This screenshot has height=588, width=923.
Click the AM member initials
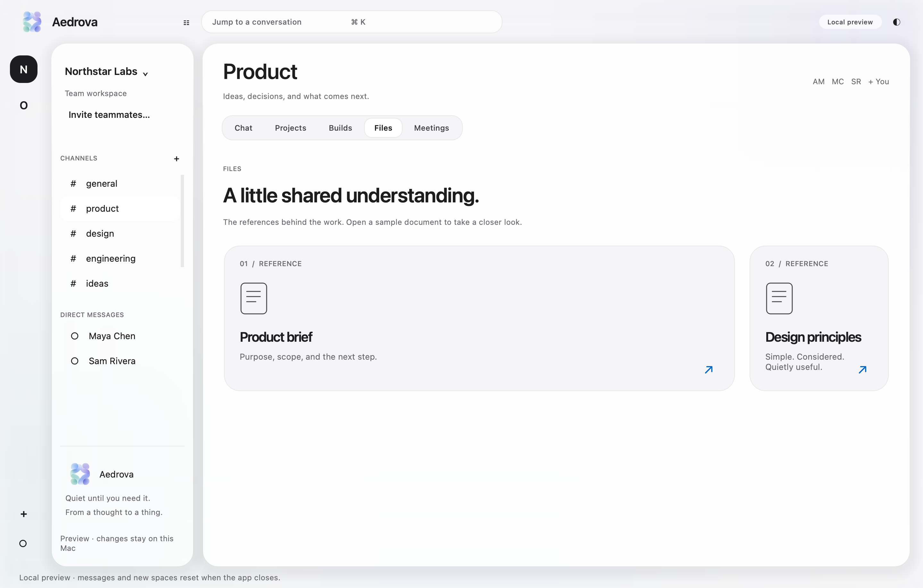(x=818, y=82)
